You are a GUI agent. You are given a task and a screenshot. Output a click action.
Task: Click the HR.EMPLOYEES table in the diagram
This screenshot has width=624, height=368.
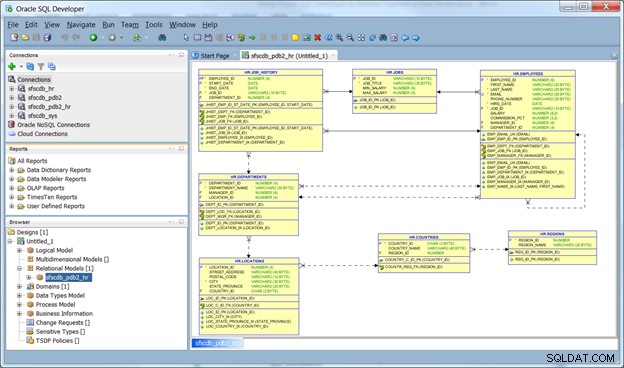528,134
